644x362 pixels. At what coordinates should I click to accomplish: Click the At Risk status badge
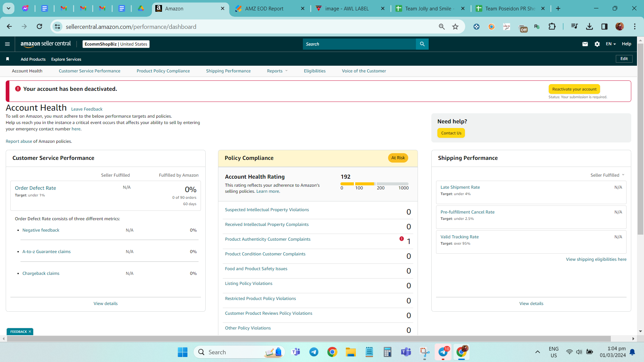pyautogui.click(x=398, y=158)
